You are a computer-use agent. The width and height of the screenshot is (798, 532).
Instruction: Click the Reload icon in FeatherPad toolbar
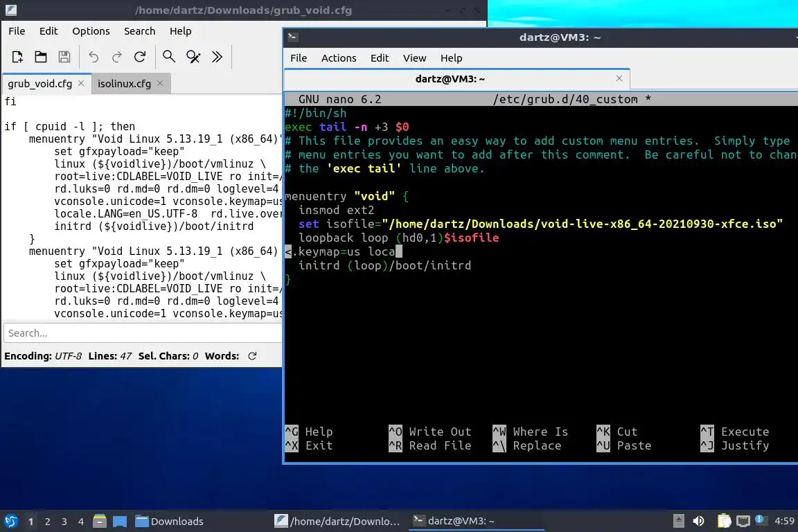tap(140, 57)
